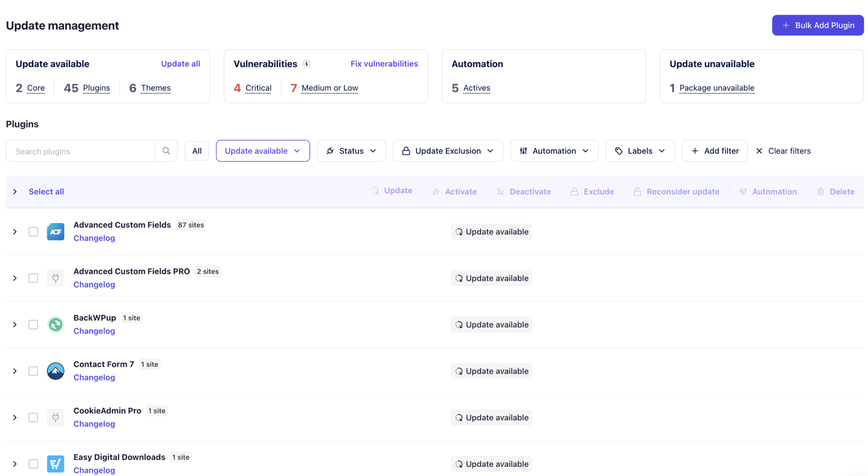
Task: Open the Automation filter dropdown
Action: pyautogui.click(x=554, y=151)
